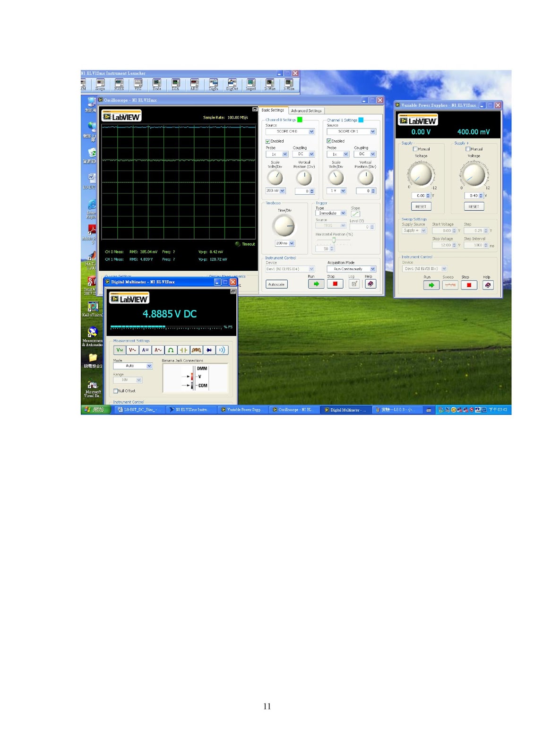
Task: Toggle Channel 0 Enabled checkbox
Action: [x=267, y=141]
